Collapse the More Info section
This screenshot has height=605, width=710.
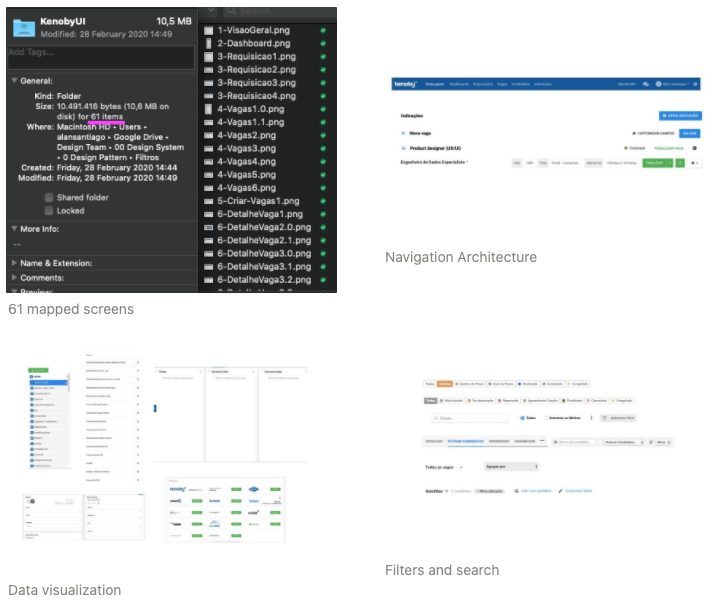point(14,229)
